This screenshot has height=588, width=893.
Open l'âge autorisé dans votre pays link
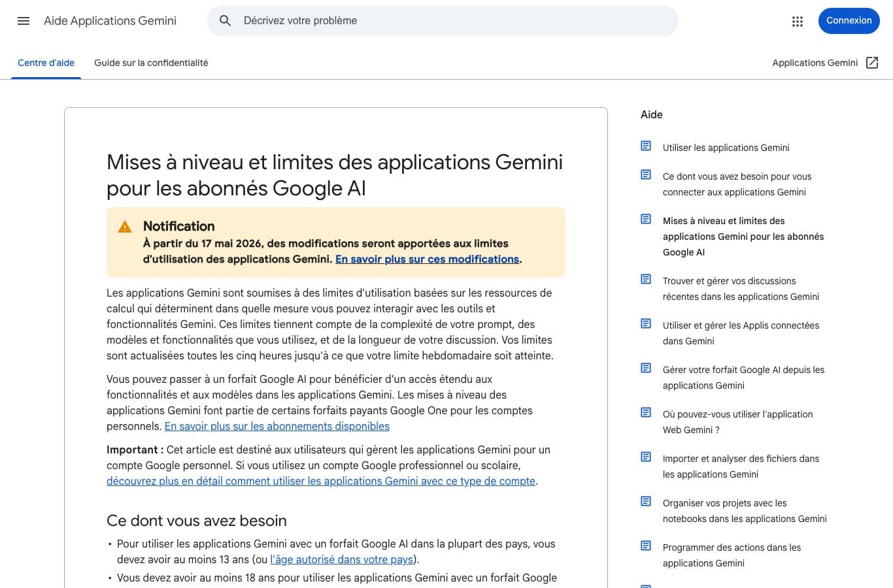coord(341,560)
